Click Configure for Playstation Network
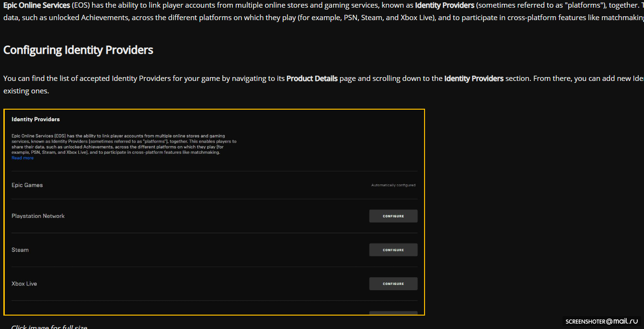 tap(393, 216)
